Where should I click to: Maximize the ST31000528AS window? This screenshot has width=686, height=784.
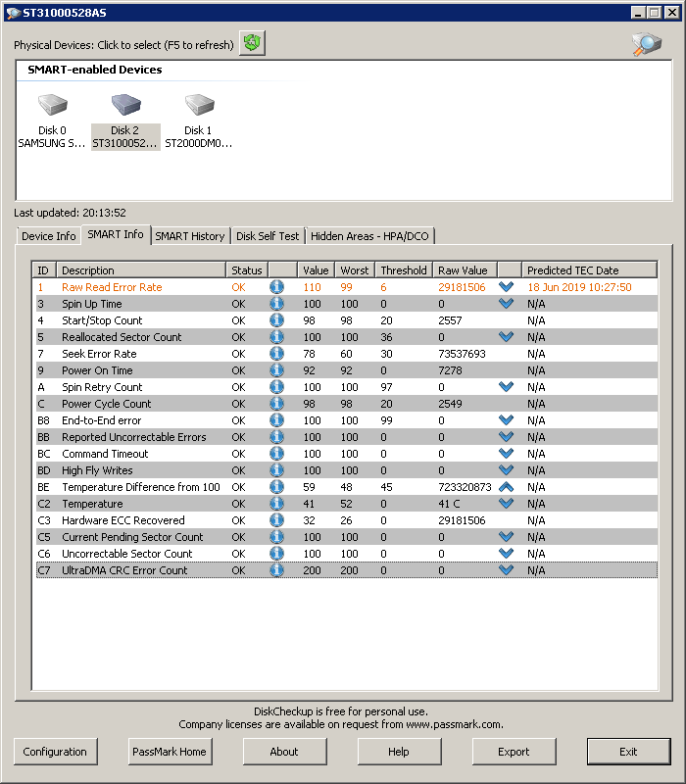point(654,13)
